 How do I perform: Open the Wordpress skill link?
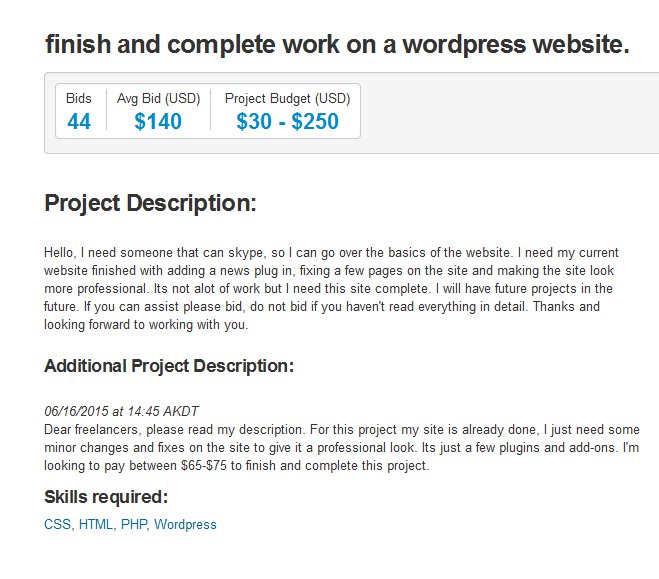[x=185, y=524]
